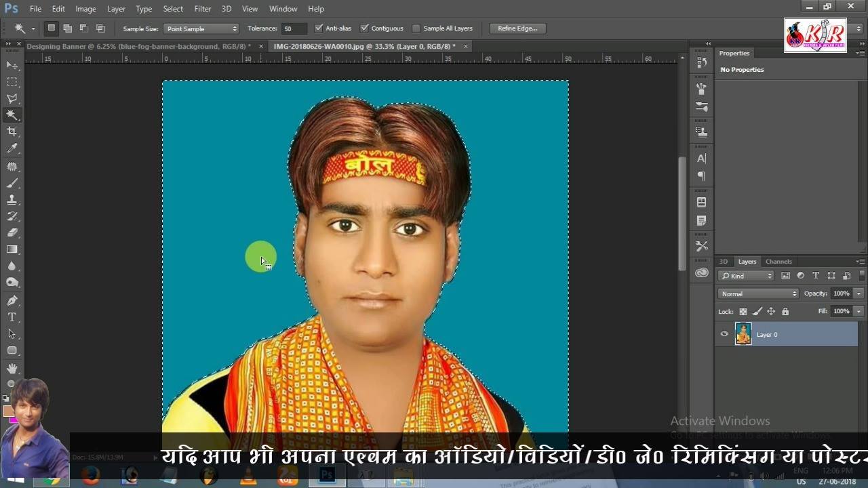
Task: Open the Select menu
Action: coord(173,9)
